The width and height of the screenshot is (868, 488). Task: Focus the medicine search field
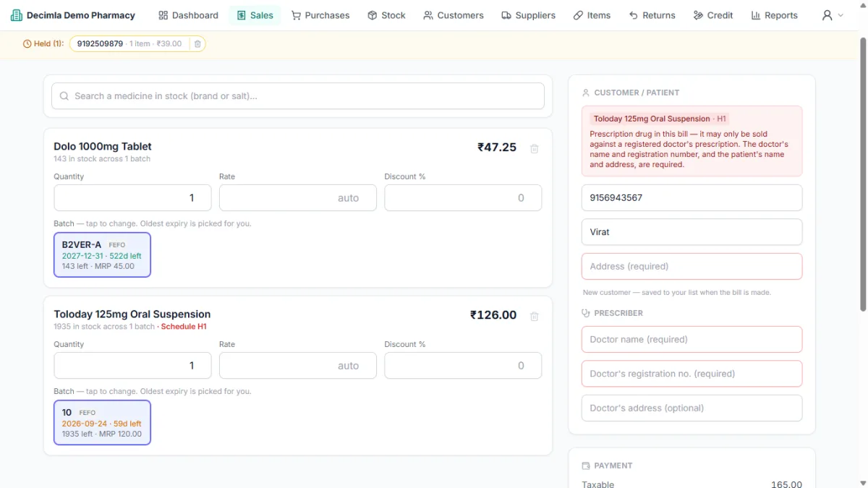click(x=298, y=96)
